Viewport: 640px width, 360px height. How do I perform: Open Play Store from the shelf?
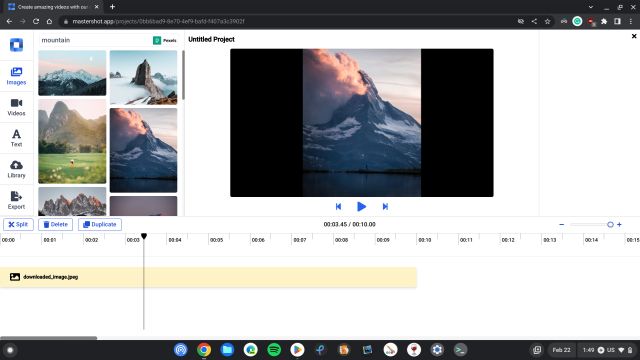coord(297,350)
